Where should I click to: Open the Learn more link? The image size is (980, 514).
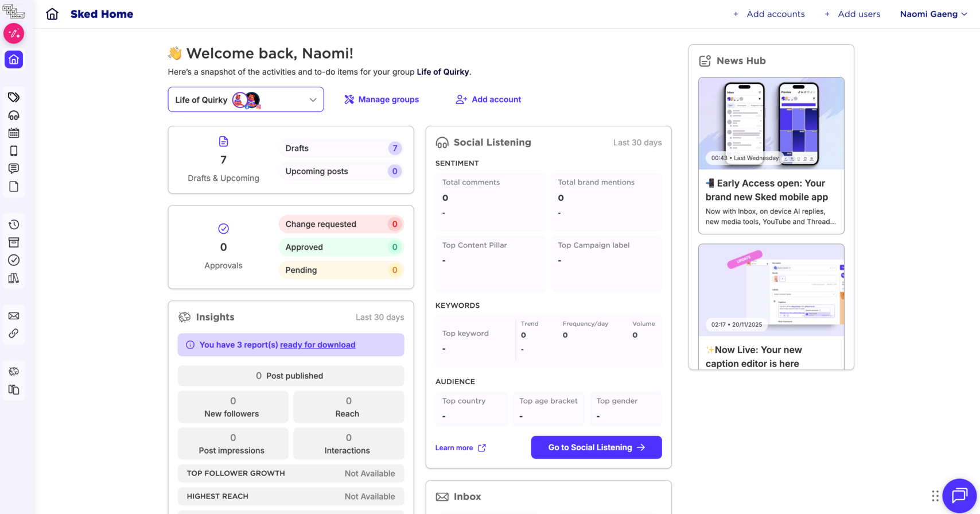pos(460,448)
